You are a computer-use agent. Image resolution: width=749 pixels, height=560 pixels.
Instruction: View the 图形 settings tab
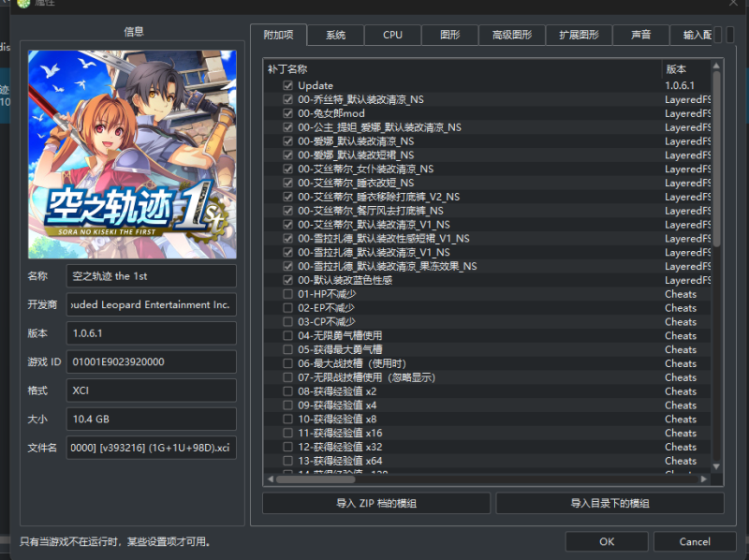tap(448, 35)
